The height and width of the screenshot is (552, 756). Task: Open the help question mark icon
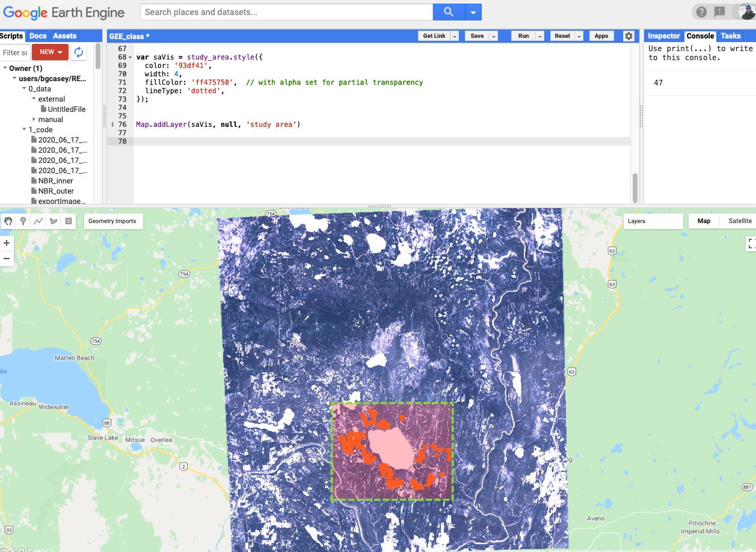point(701,12)
